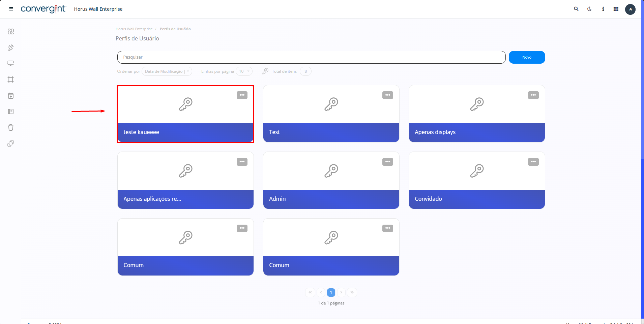Open the trash icon in sidebar

pyautogui.click(x=11, y=128)
